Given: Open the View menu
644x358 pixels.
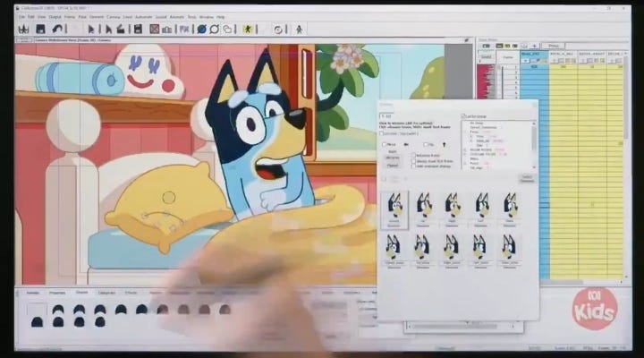Looking at the screenshot, I should click(x=41, y=17).
